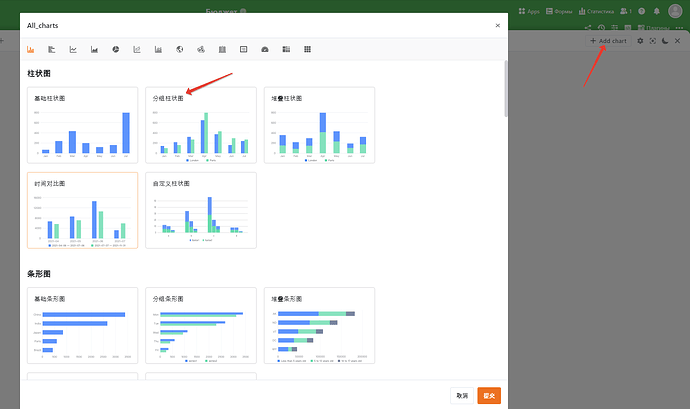Open the Плагины toolbar item
This screenshot has height=409, width=690.
(x=654, y=28)
